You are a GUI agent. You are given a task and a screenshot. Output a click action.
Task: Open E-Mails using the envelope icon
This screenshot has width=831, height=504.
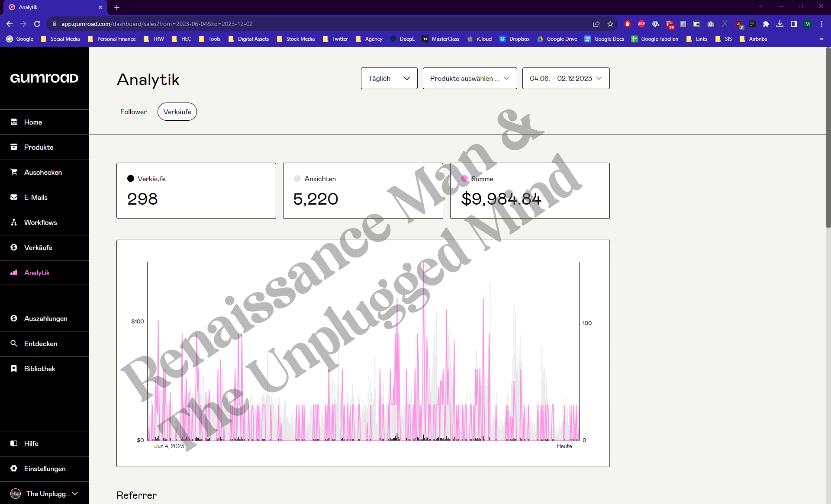point(14,197)
